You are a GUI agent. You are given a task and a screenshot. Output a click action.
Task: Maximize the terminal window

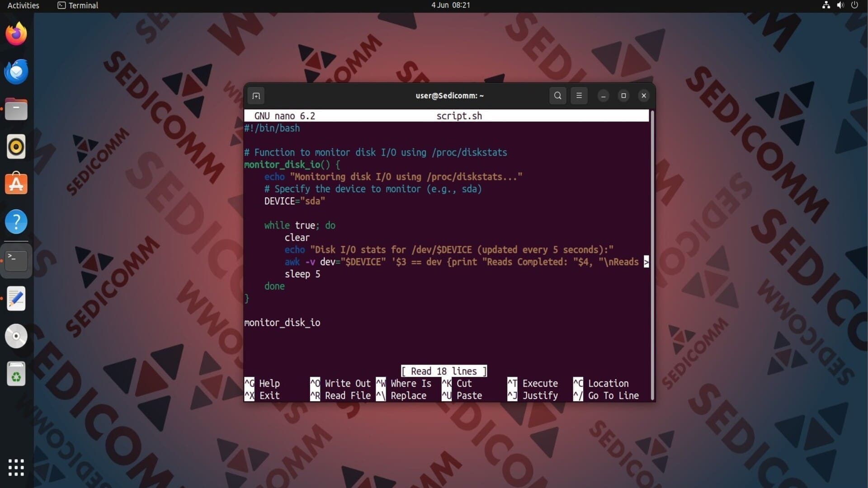623,96
